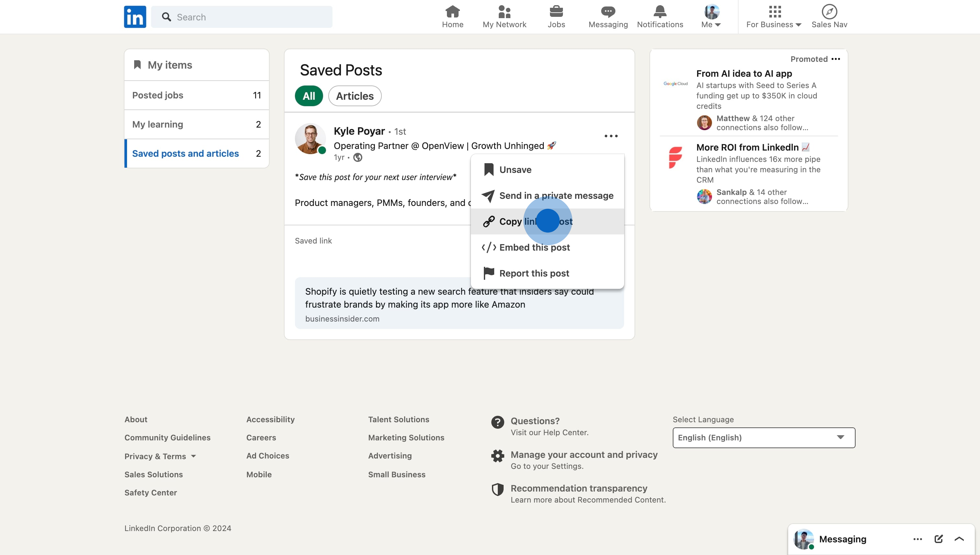The height and width of the screenshot is (555, 980).
Task: Choose Unsave from the post menu
Action: [x=515, y=170]
